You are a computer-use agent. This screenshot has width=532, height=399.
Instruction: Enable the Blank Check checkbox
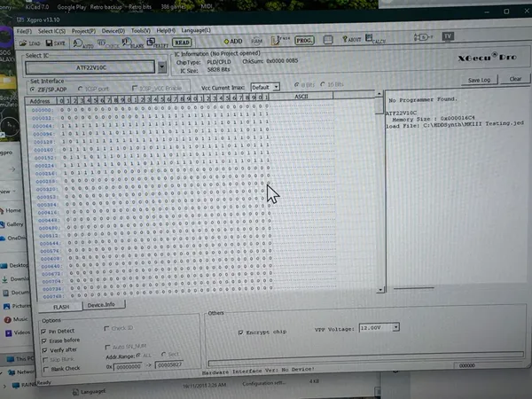tap(46, 369)
